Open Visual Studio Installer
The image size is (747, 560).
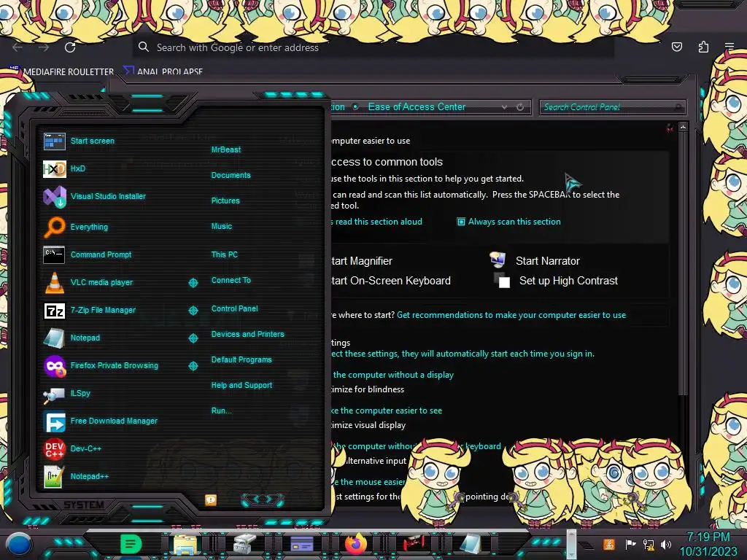point(54,197)
